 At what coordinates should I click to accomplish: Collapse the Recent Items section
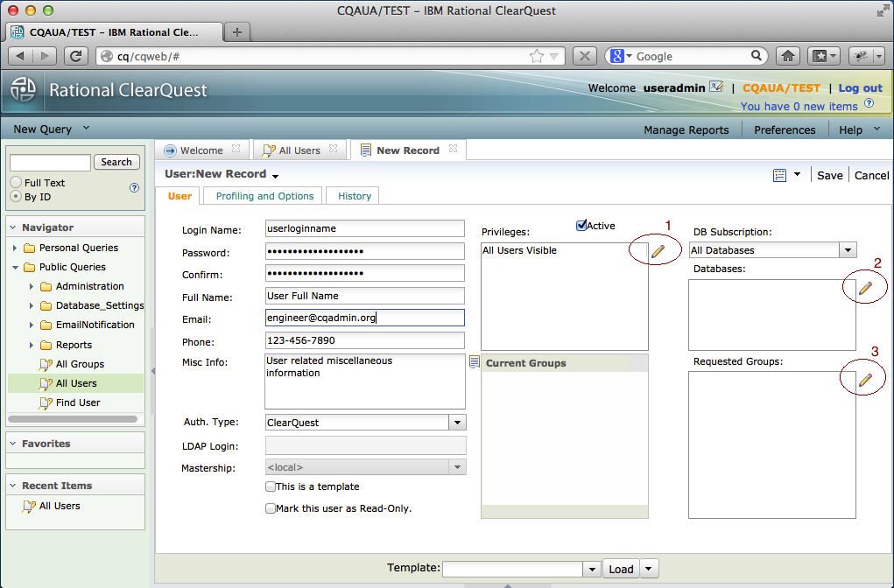pos(12,486)
